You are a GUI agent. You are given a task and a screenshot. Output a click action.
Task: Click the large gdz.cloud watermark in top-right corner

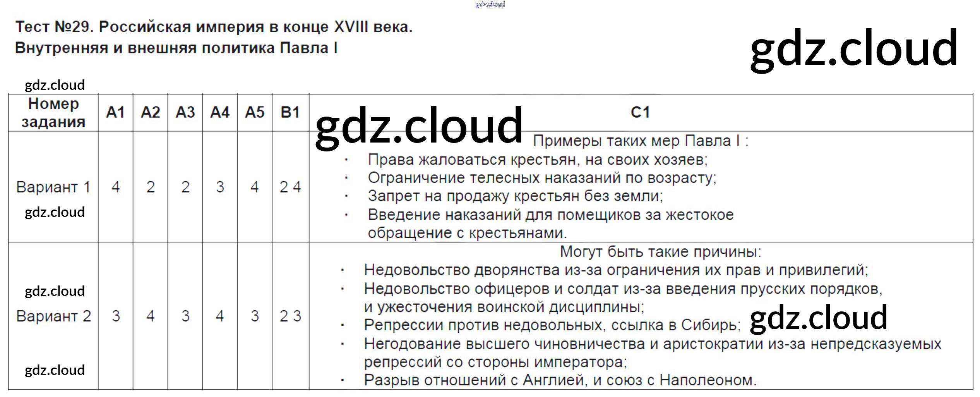point(853,48)
